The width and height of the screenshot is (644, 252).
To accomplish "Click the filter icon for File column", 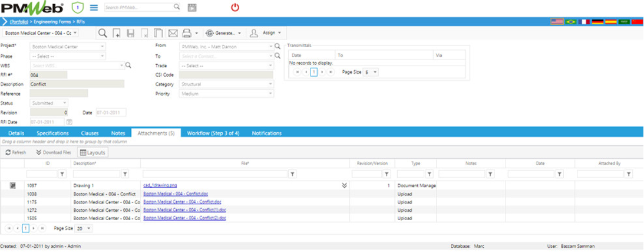I will 292,174.
